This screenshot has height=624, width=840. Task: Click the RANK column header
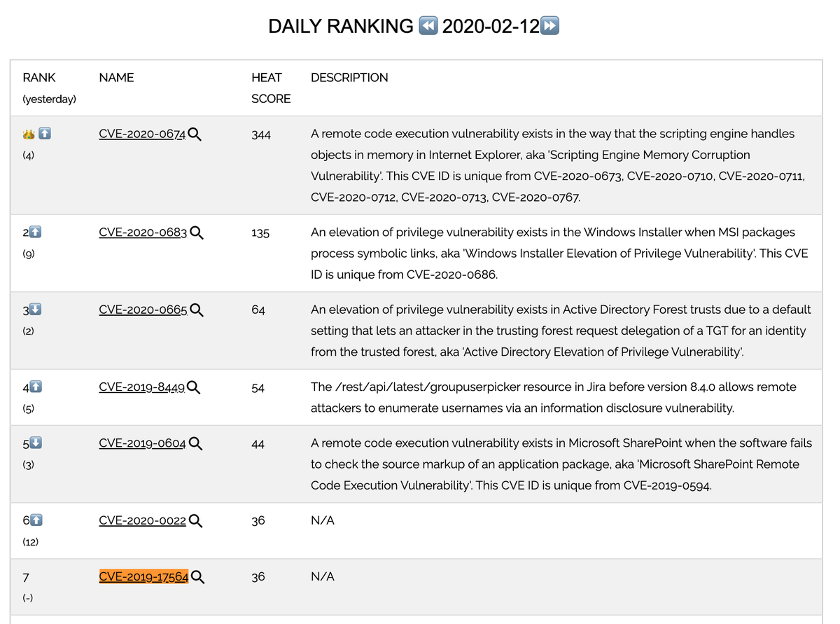point(39,78)
